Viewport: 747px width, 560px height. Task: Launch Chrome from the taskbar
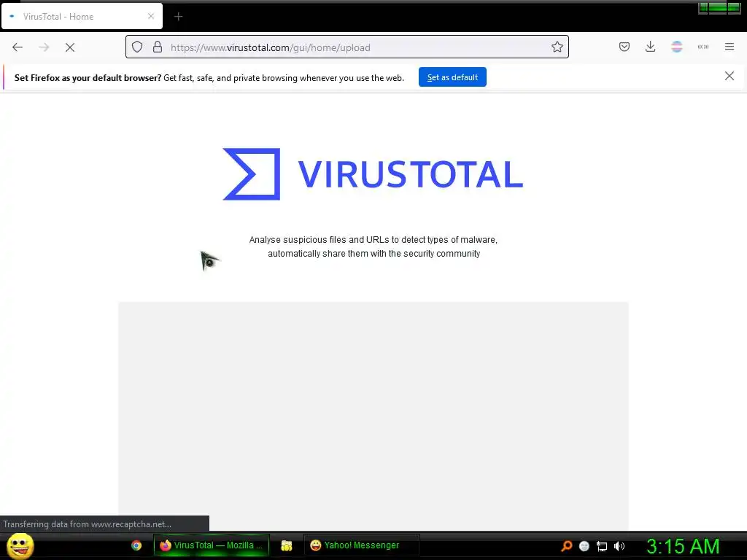click(136, 545)
